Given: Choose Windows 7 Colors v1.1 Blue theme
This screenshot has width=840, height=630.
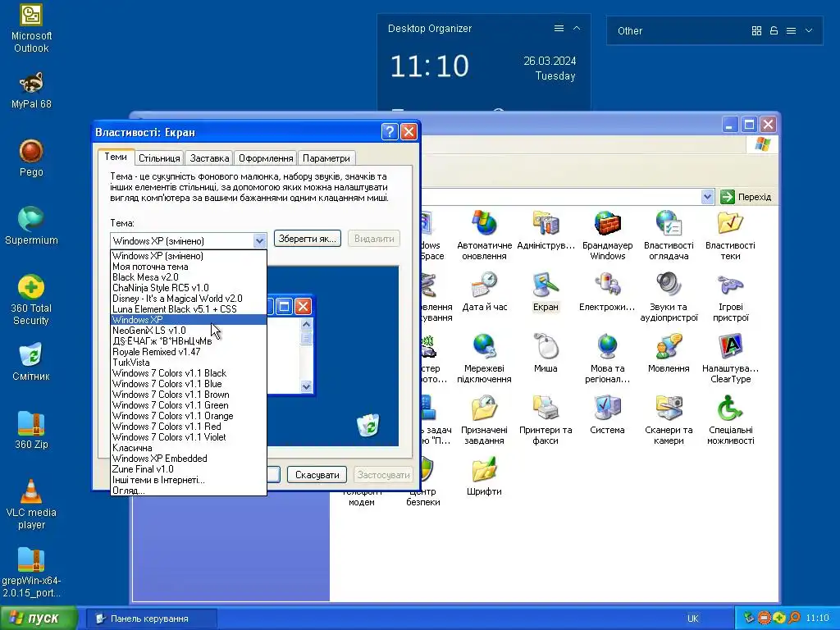Looking at the screenshot, I should (x=189, y=384).
